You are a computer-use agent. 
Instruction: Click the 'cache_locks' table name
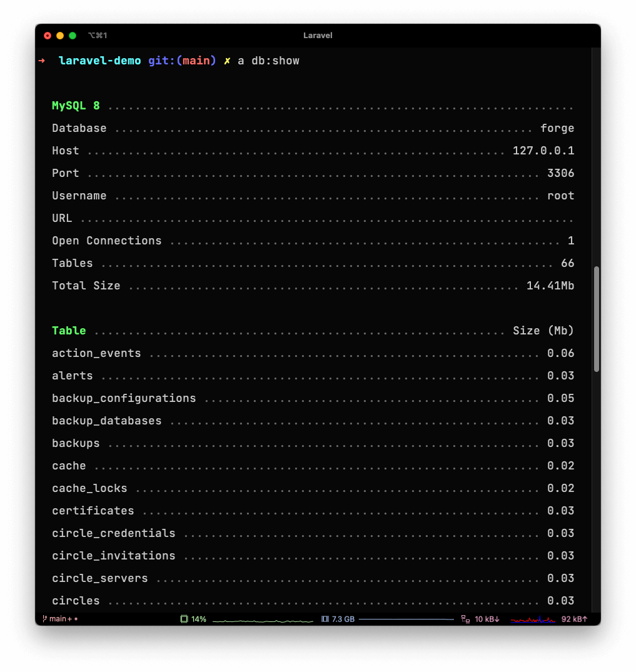click(89, 488)
